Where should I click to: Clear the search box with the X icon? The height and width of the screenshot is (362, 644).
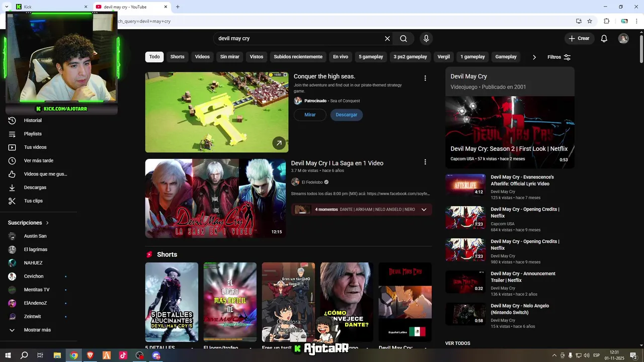pyautogui.click(x=387, y=39)
